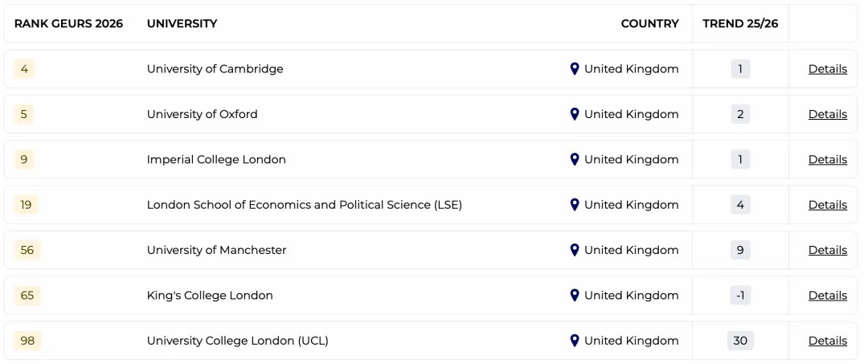Click the location pin in Oxford's row
This screenshot has width=868, height=364.
click(x=575, y=114)
